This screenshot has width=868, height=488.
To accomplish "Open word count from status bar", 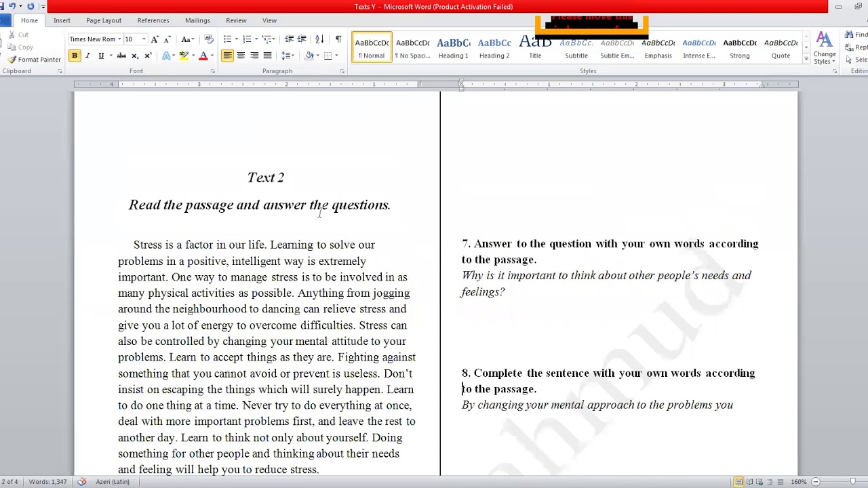I will pos(47,482).
